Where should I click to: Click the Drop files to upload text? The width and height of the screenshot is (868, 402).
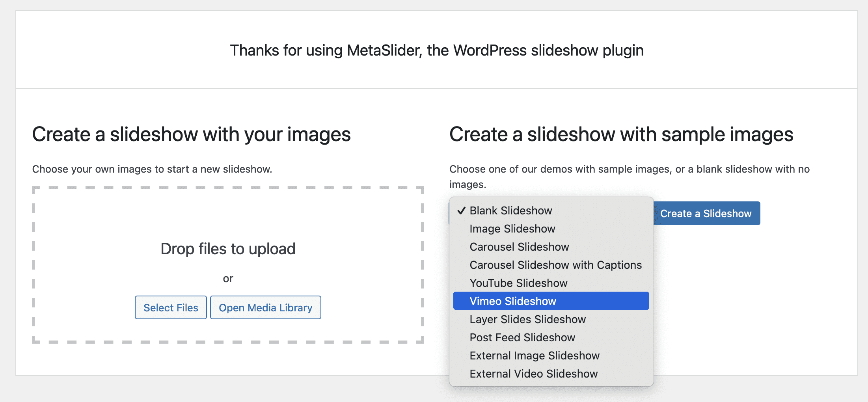pyautogui.click(x=228, y=249)
